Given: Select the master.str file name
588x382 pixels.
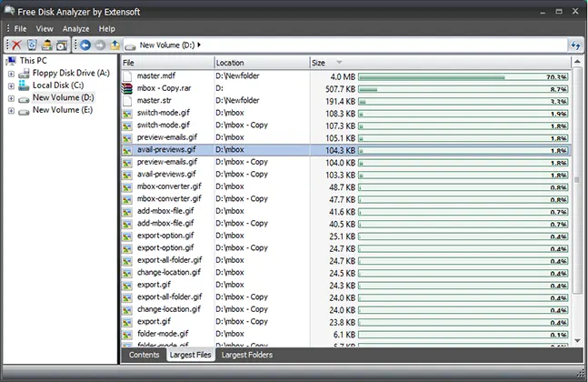Looking at the screenshot, I should pos(154,101).
